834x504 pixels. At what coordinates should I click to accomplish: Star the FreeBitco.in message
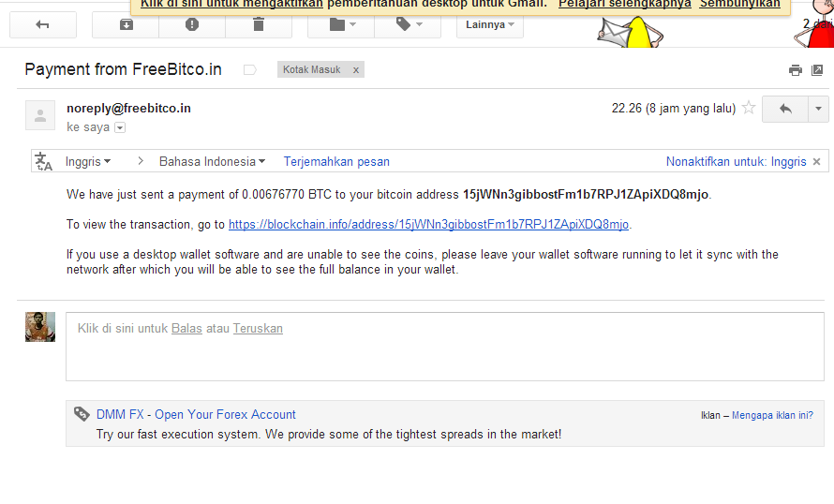pos(749,108)
